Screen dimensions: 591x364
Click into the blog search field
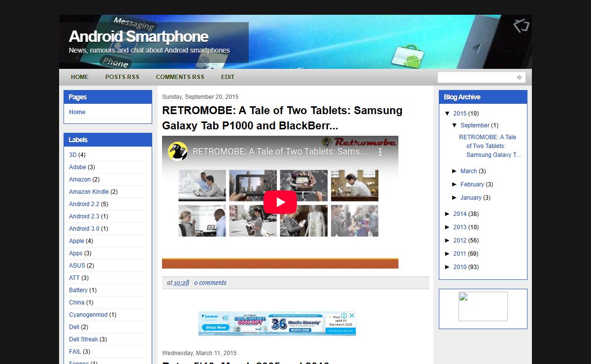pyautogui.click(x=476, y=78)
